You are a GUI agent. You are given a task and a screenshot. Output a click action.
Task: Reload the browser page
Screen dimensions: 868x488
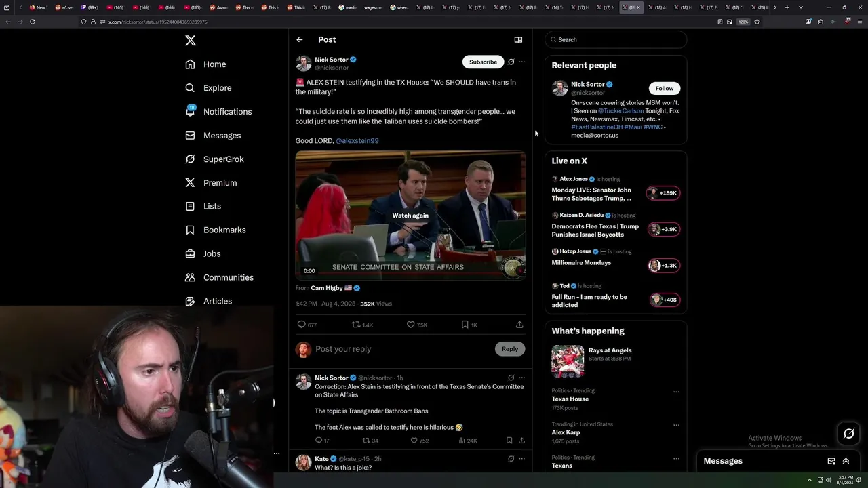point(32,22)
